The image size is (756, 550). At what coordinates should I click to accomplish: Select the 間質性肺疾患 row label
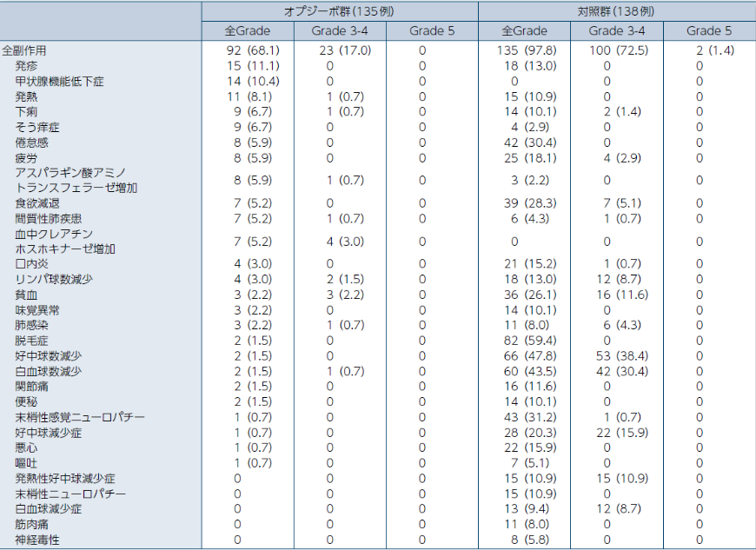tap(48, 218)
